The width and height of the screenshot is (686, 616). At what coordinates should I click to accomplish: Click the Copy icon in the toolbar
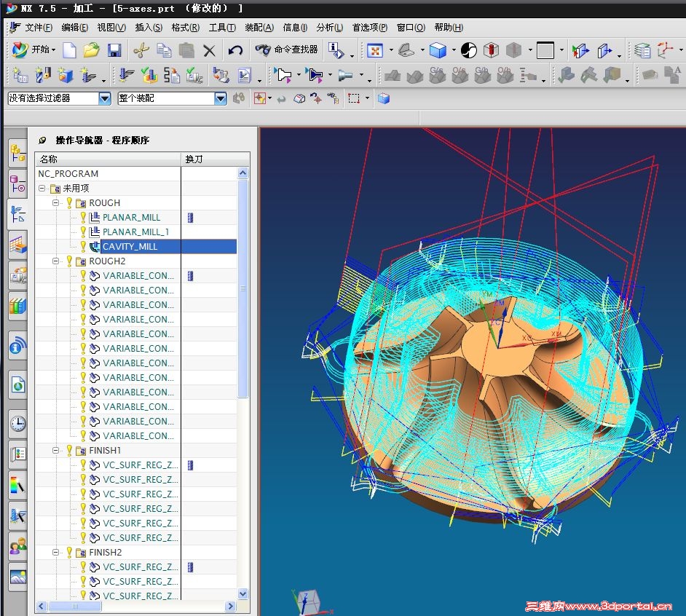tap(164, 50)
